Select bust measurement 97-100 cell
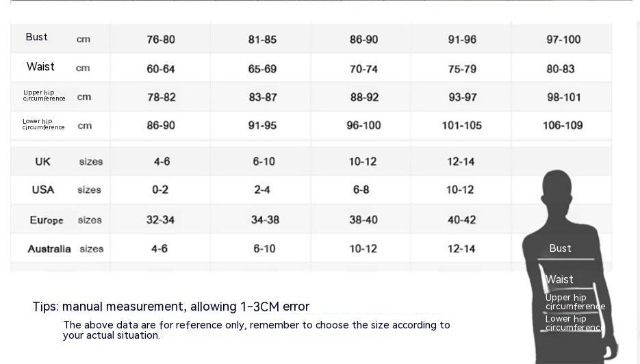Viewport: 640px width, 364px height. [563, 40]
